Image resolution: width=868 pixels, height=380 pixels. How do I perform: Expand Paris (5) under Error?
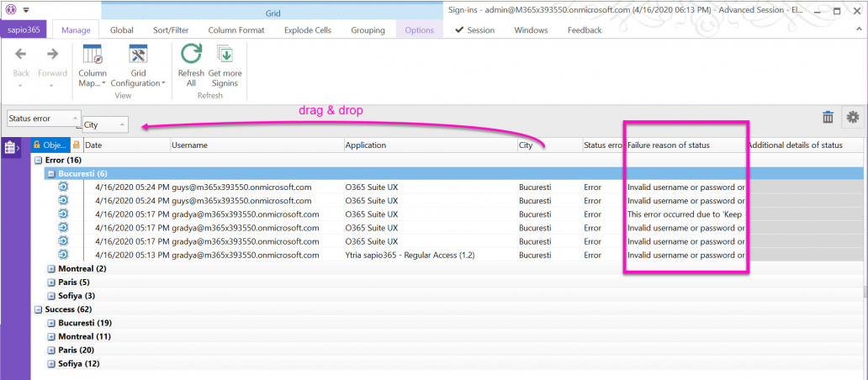pyautogui.click(x=52, y=282)
